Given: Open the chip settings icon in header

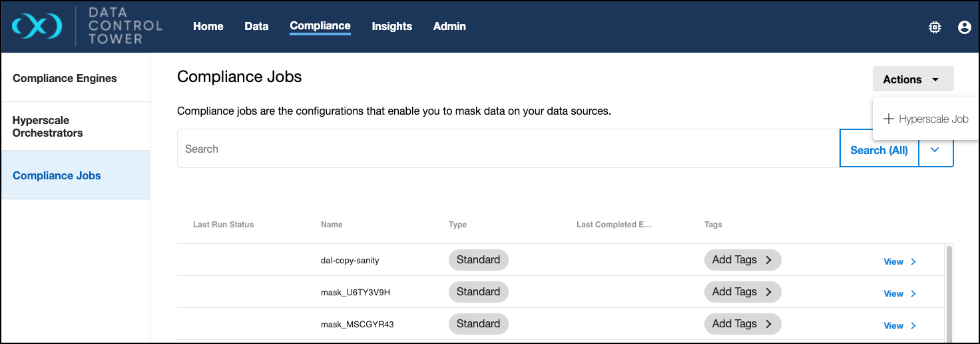Looking at the screenshot, I should 935,27.
